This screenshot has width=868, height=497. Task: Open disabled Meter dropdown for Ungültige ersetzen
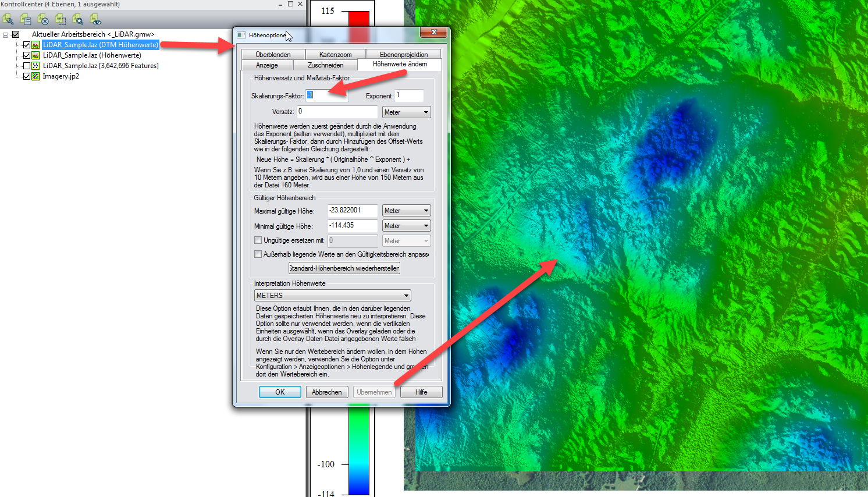pos(406,241)
